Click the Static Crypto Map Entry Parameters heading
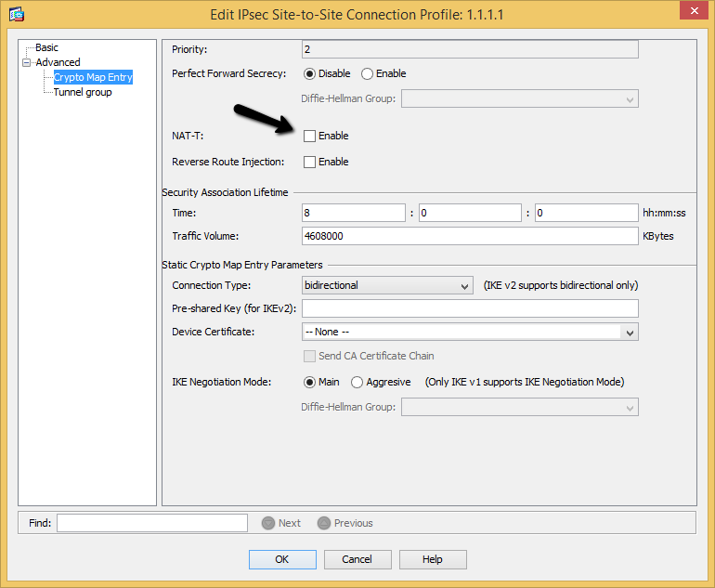This screenshot has width=715, height=588. pyautogui.click(x=242, y=265)
